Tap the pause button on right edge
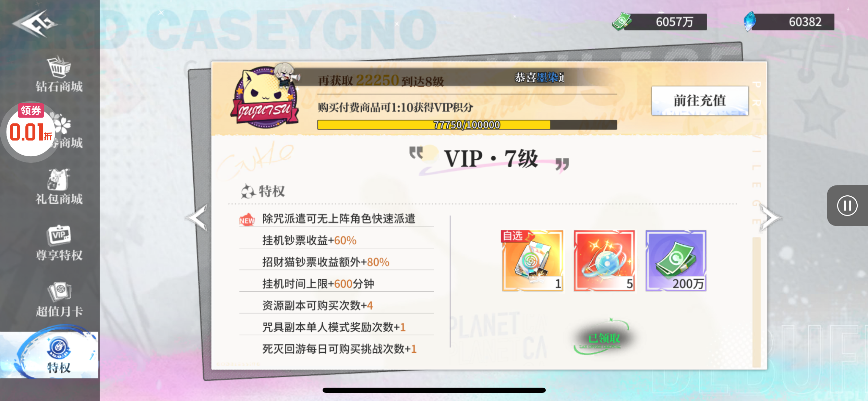 click(x=847, y=206)
